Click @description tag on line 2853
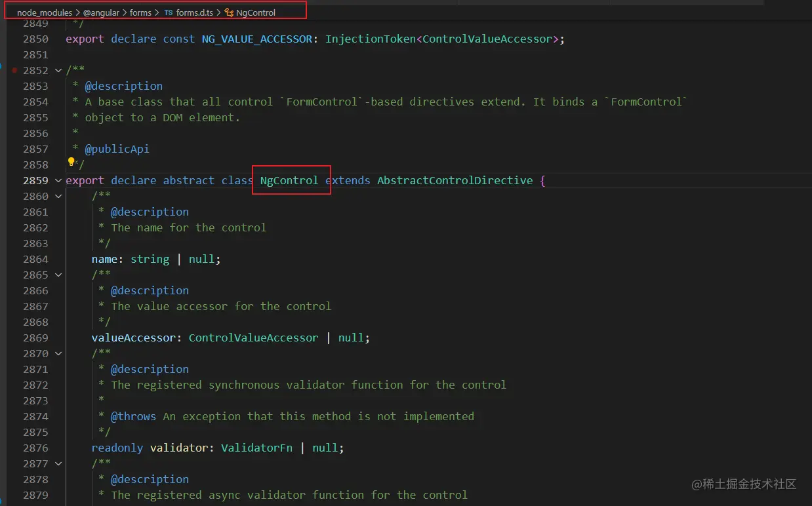 (124, 86)
